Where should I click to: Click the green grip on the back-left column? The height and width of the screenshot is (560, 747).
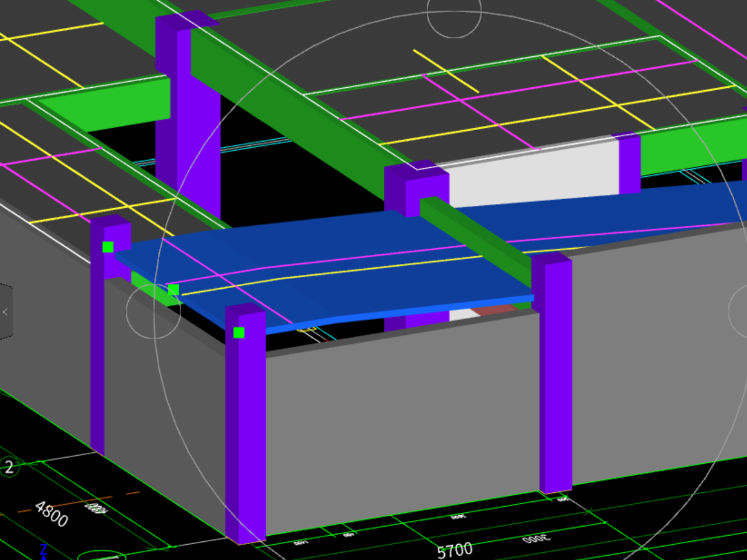pos(108,247)
